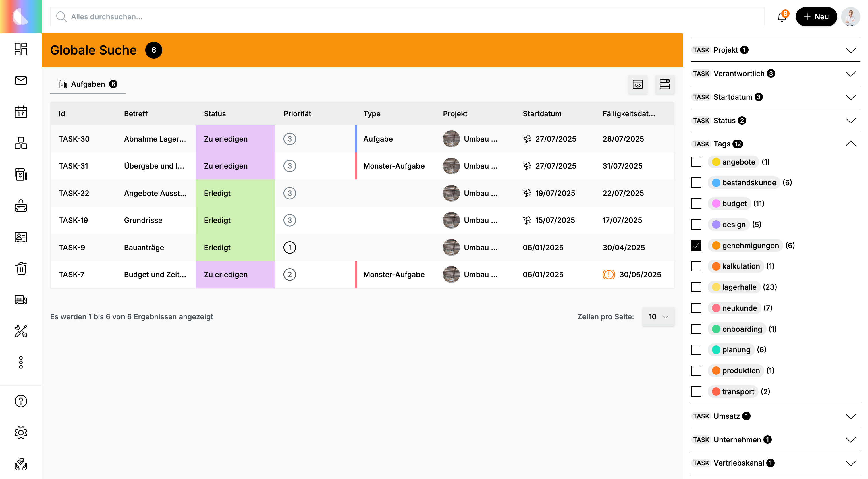Open the stacked blocks icon in sidebar
Image resolution: width=868 pixels, height=479 pixels.
(x=21, y=143)
